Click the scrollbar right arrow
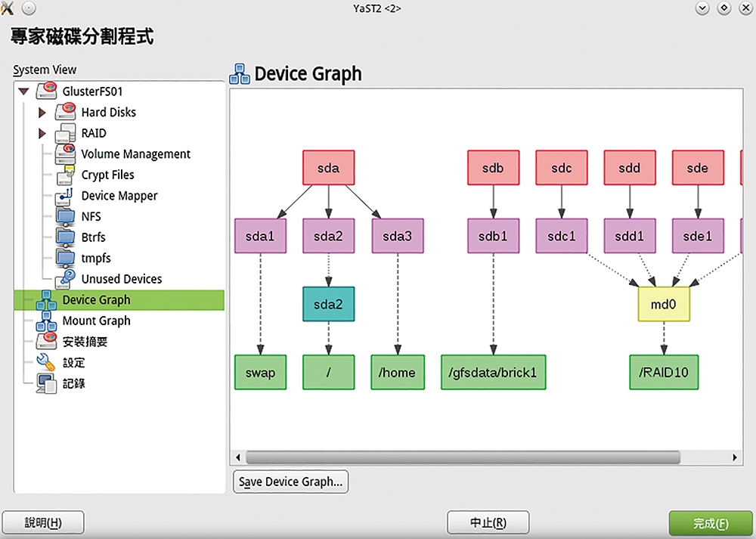 click(x=735, y=457)
